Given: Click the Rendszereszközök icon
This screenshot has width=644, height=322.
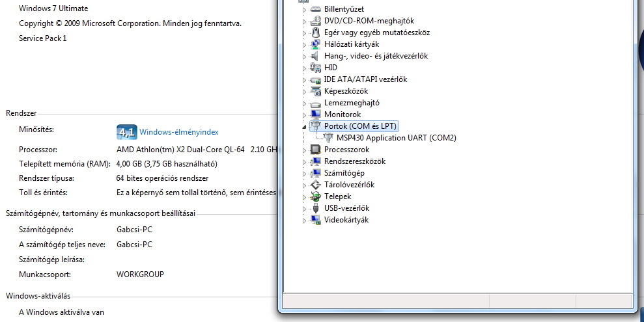Looking at the screenshot, I should [315, 161].
